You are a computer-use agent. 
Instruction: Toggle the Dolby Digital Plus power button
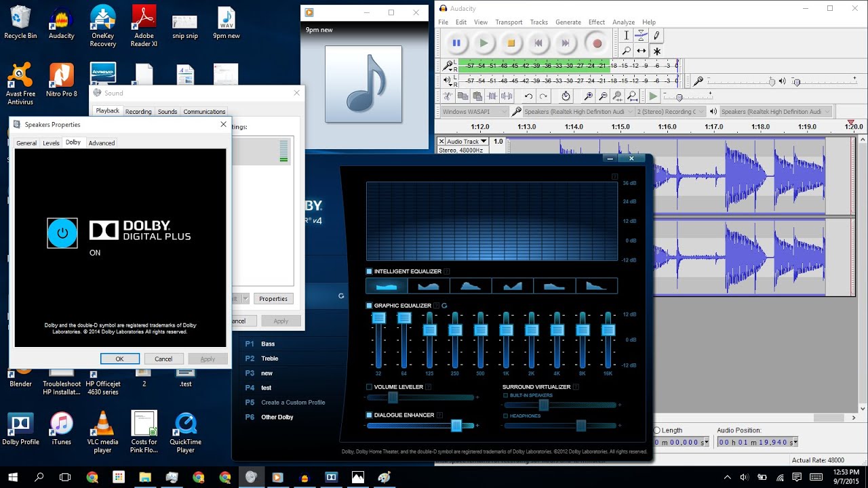[62, 232]
